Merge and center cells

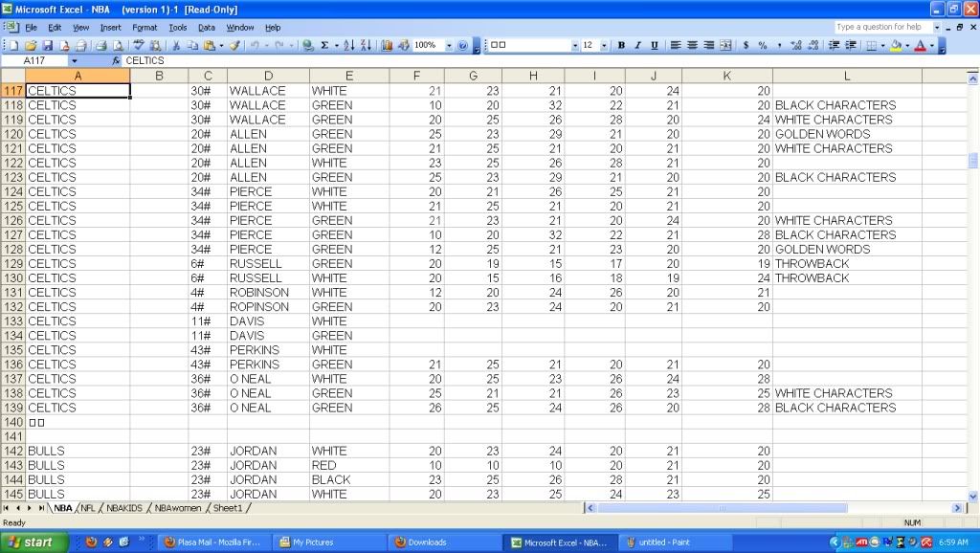(x=725, y=45)
